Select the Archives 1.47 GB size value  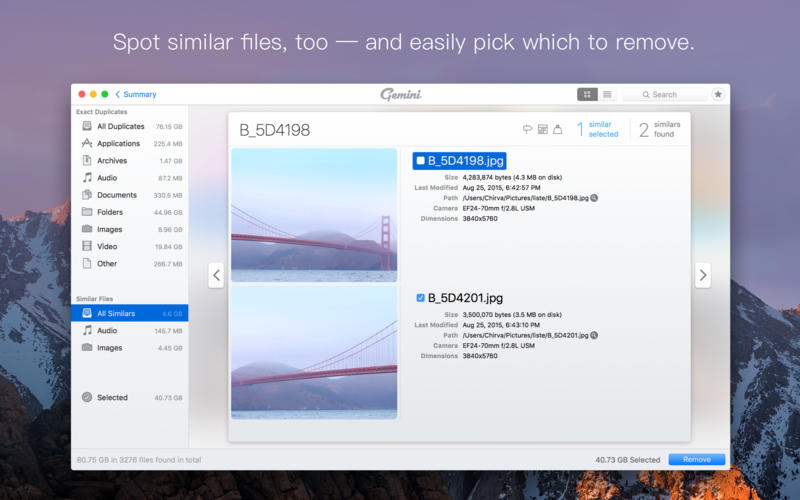point(171,161)
